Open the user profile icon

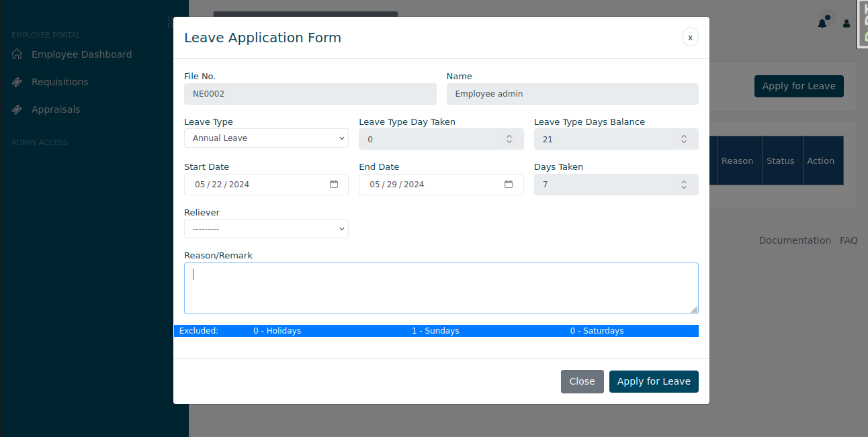click(847, 23)
